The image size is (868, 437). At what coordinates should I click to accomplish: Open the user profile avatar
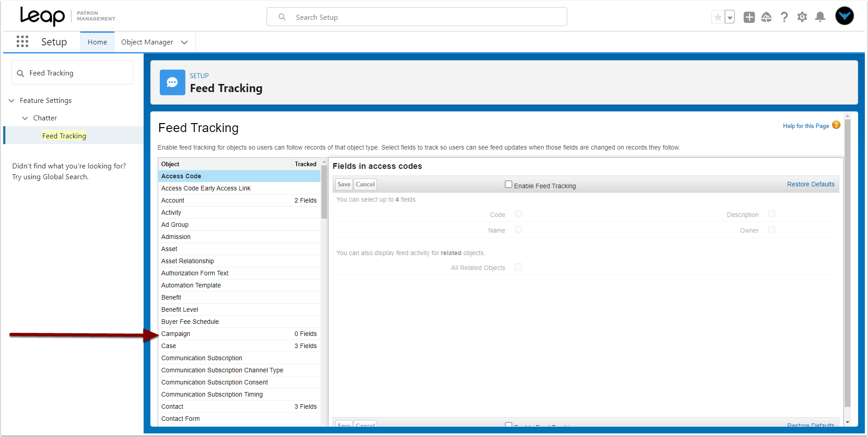pyautogui.click(x=844, y=16)
